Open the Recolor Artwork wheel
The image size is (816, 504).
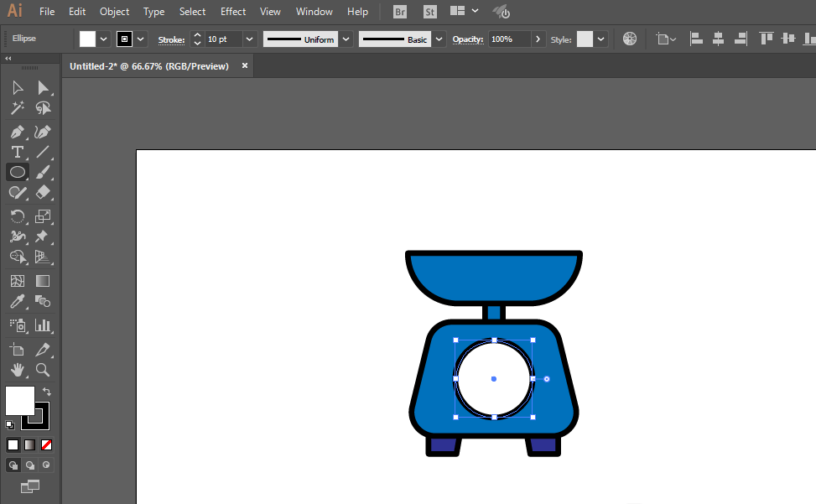[x=630, y=39]
